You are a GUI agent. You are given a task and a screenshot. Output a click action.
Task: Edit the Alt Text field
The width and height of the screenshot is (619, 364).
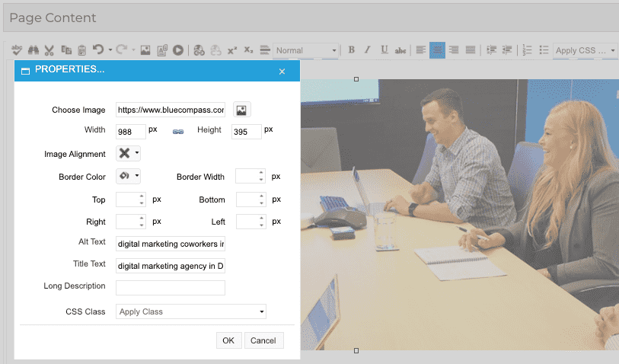171,244
